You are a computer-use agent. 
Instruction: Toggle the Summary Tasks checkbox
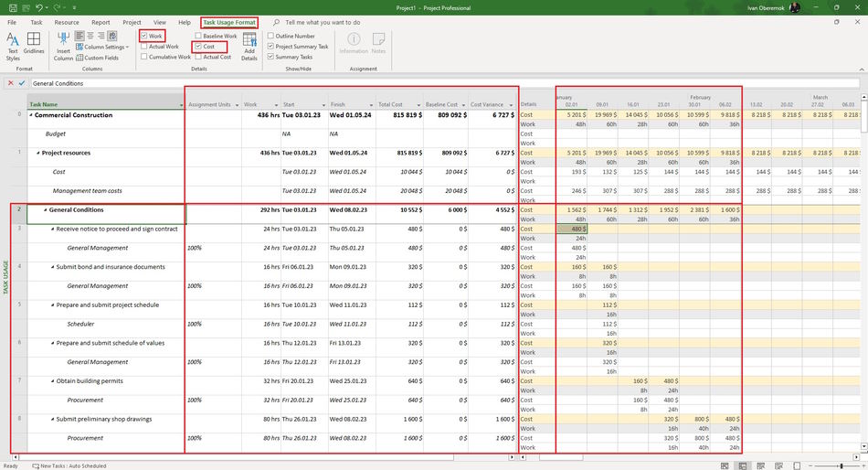pyautogui.click(x=270, y=57)
